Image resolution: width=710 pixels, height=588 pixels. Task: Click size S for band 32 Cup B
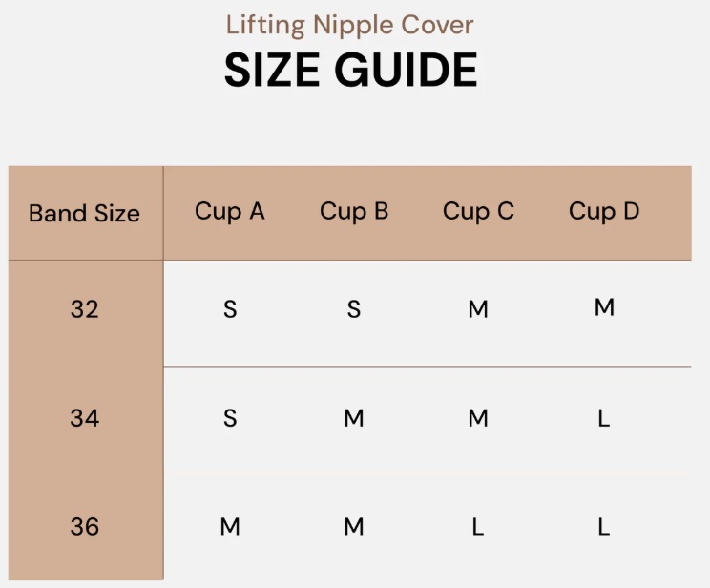click(x=354, y=309)
